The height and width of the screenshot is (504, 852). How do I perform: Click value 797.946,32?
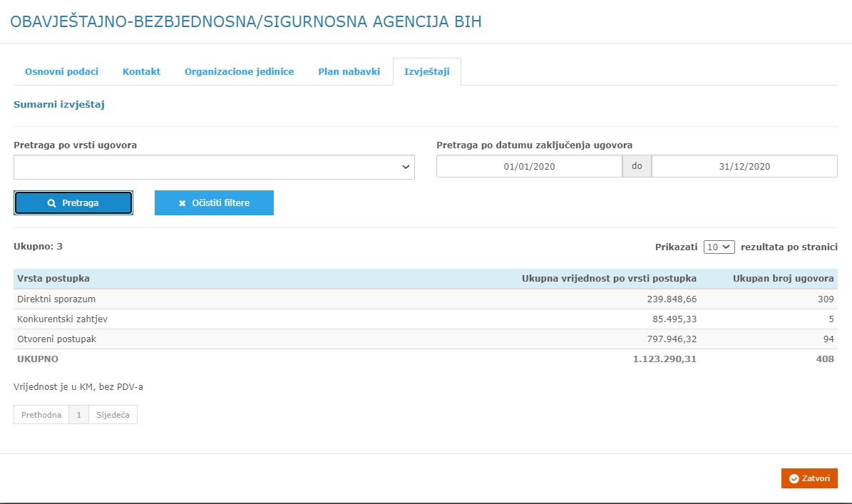coord(672,339)
